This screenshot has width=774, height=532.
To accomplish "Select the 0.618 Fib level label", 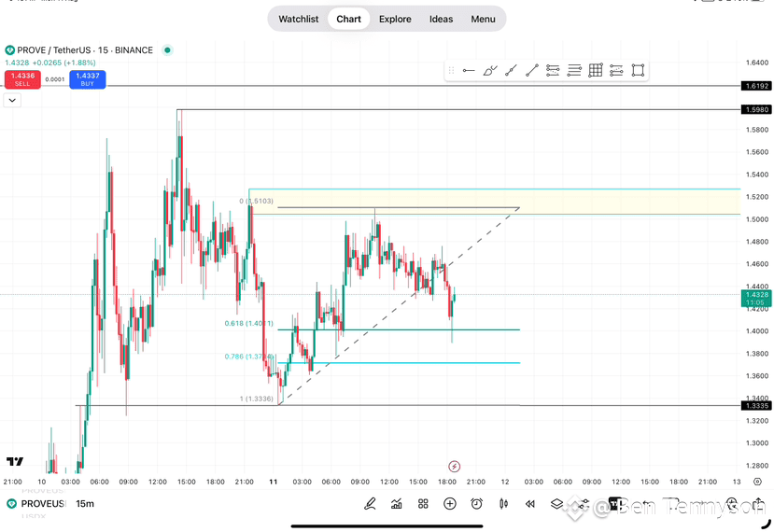I will (248, 323).
